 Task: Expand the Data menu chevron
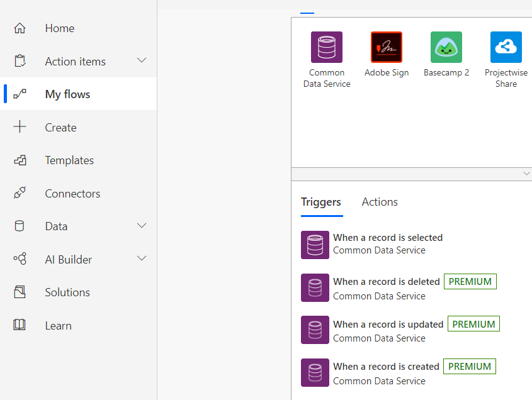(x=142, y=225)
